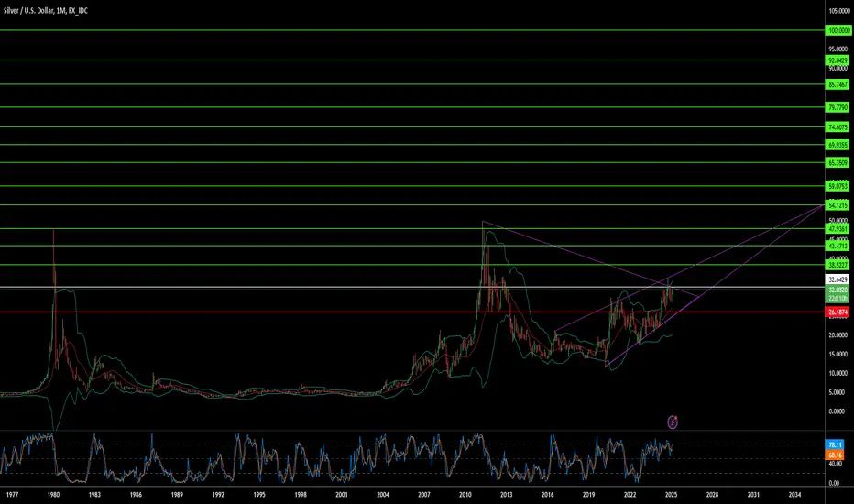Select the red 26.1874 price label

[838, 312]
